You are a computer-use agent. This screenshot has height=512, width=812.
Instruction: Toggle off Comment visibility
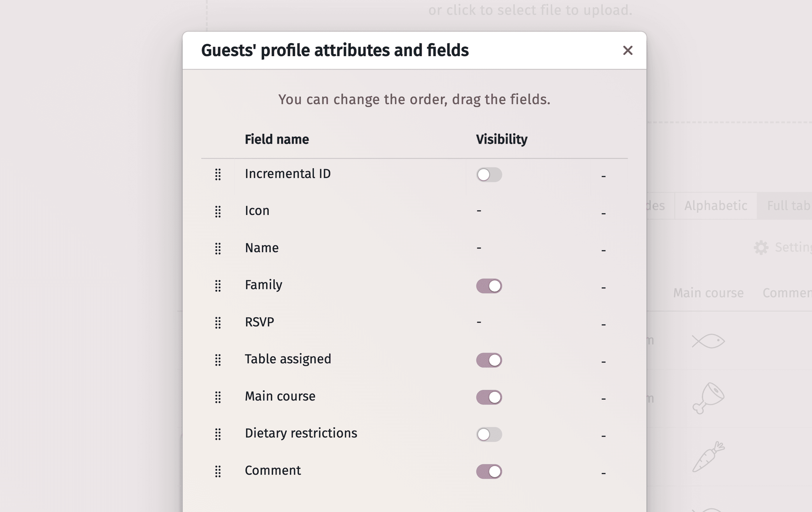(489, 472)
